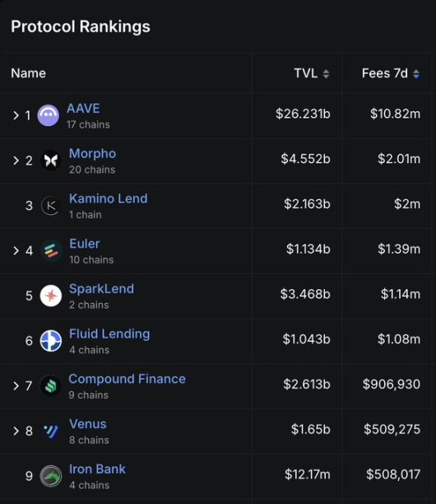Viewport: 436px width, 504px height.
Task: Click the Euler striped logo icon
Action: pos(51,250)
